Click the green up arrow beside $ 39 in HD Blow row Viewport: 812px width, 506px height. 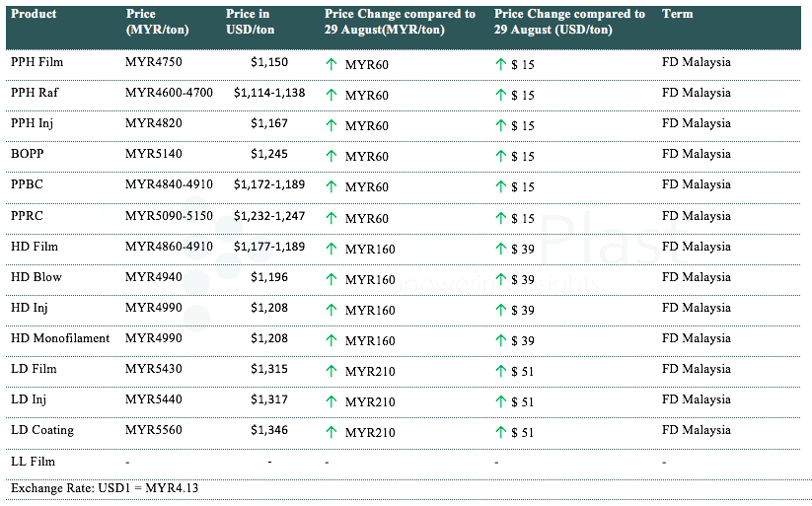coord(501,280)
